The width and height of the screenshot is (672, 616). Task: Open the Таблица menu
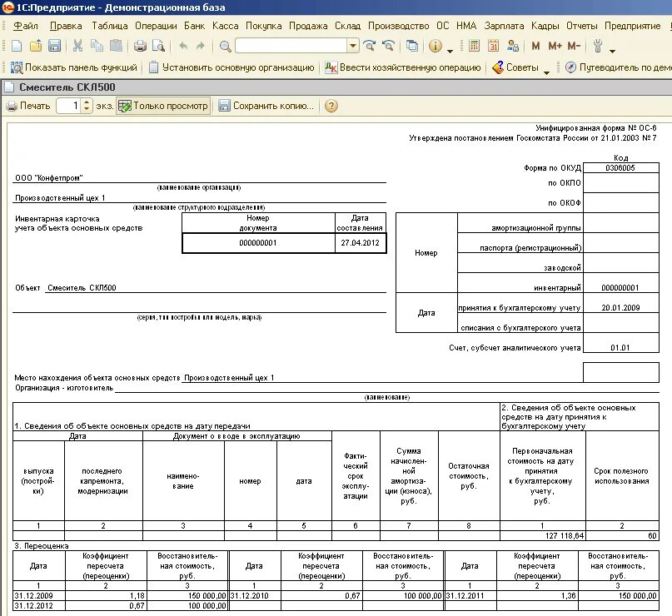pyautogui.click(x=110, y=26)
